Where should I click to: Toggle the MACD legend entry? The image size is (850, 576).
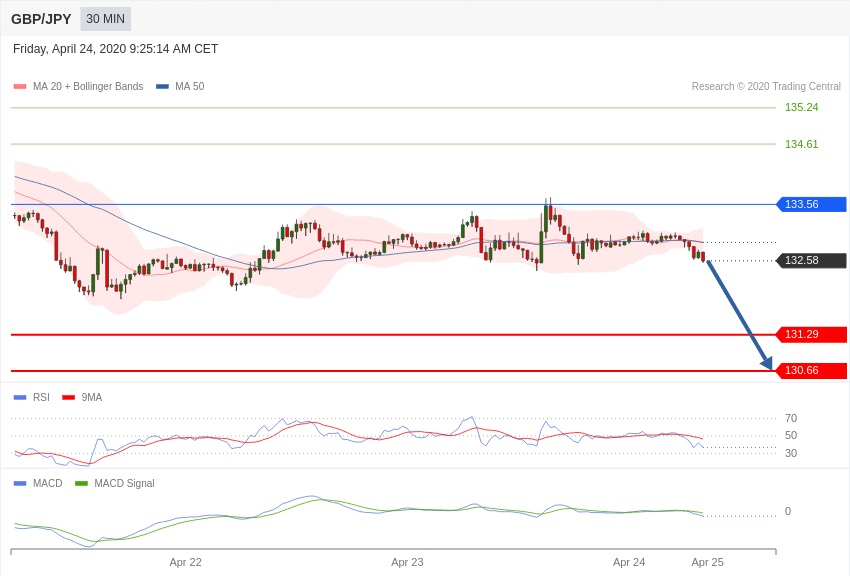[38, 483]
